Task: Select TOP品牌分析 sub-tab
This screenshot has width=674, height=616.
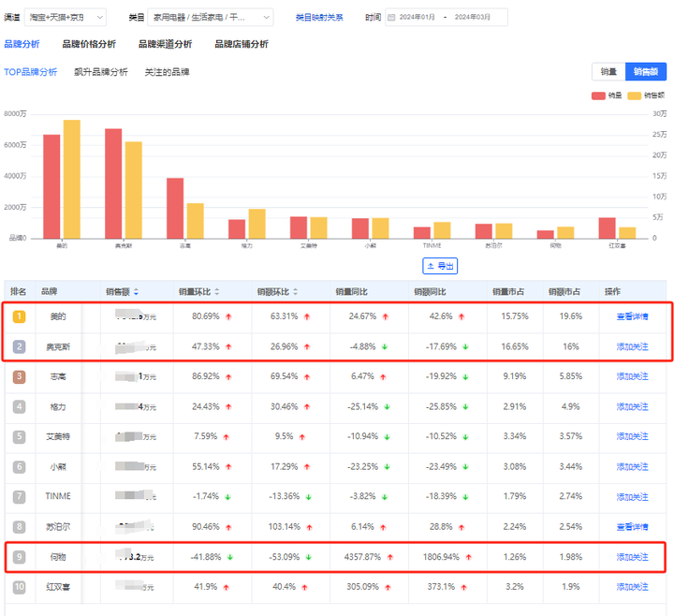Action: tap(31, 72)
